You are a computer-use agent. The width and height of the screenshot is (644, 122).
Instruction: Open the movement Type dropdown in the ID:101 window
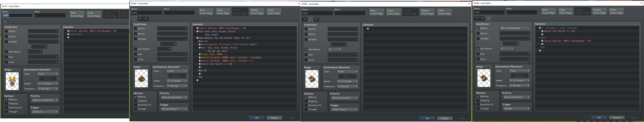click(x=48, y=74)
